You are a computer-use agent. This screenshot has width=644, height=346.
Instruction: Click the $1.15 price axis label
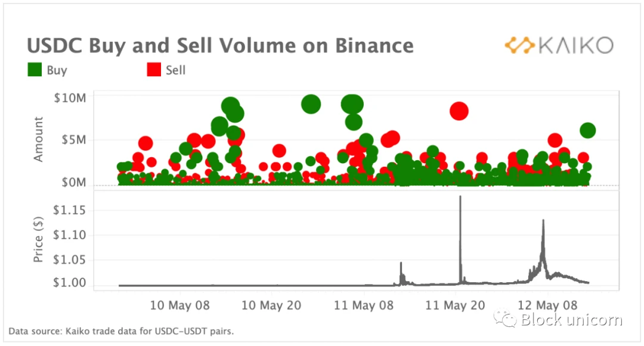(x=69, y=210)
